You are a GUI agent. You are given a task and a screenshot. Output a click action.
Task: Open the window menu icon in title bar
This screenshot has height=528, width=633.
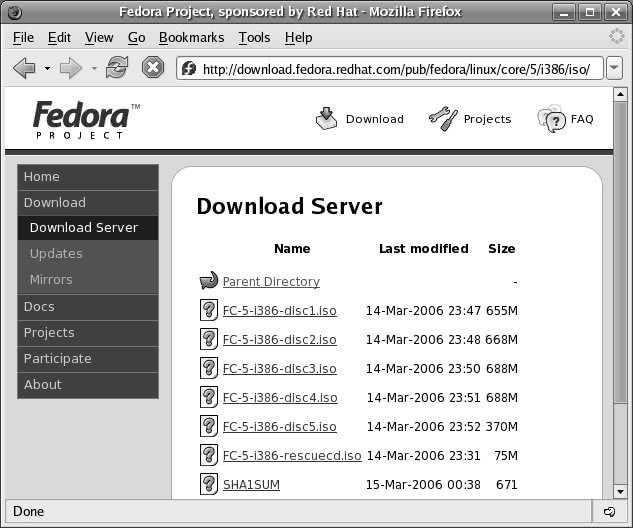(15, 12)
